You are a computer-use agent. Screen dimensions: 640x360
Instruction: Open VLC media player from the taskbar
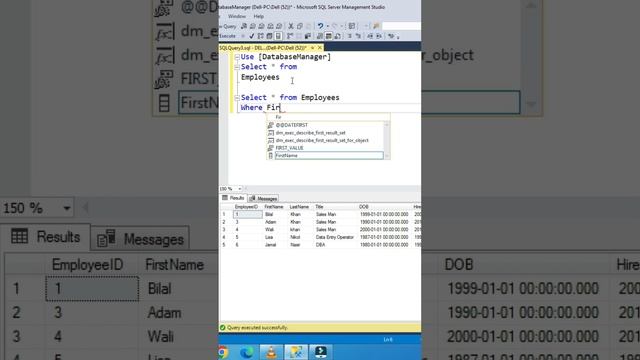point(271,352)
